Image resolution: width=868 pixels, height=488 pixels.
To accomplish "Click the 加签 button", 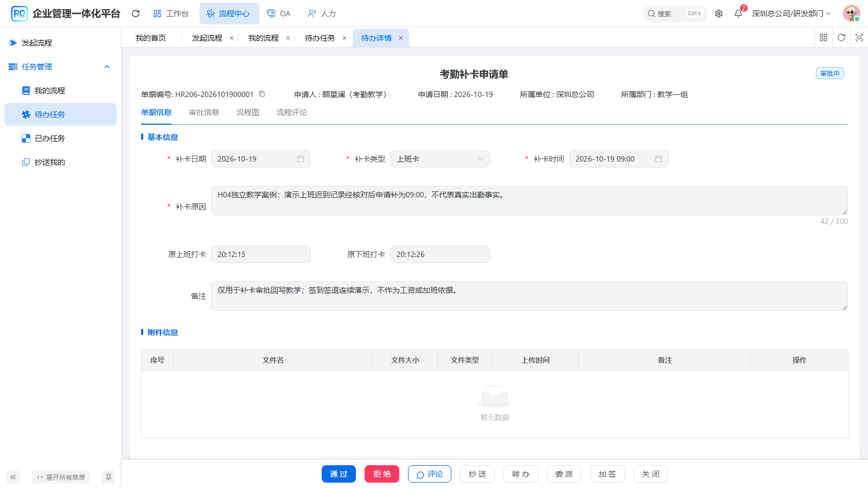I will 608,474.
